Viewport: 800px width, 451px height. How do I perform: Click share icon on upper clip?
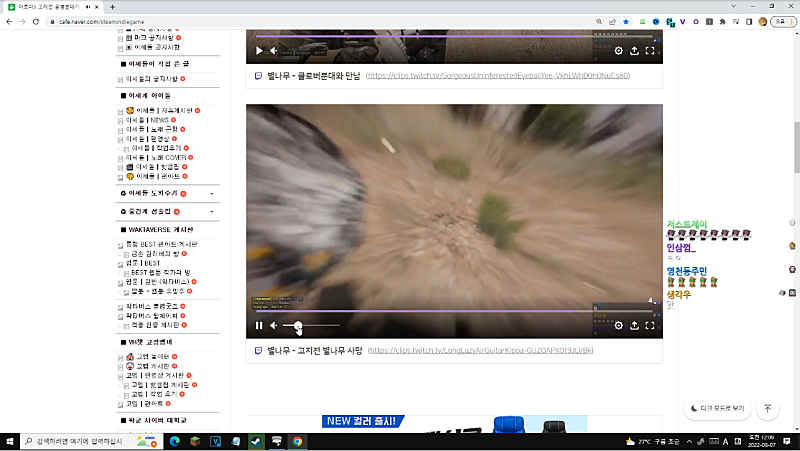pyautogui.click(x=634, y=51)
